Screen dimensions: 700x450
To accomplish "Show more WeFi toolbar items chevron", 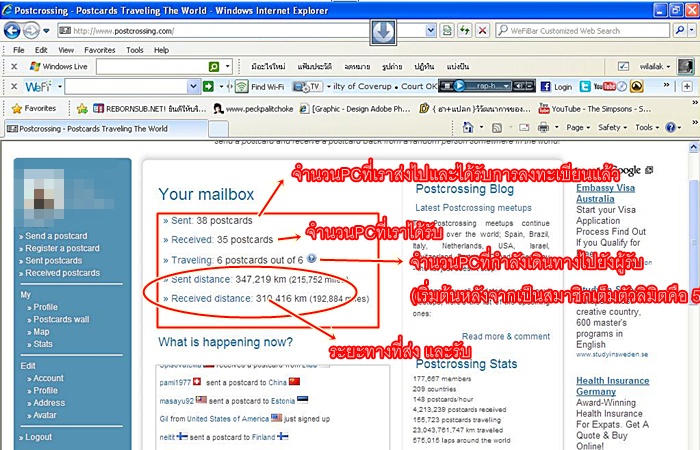I will pos(667,85).
